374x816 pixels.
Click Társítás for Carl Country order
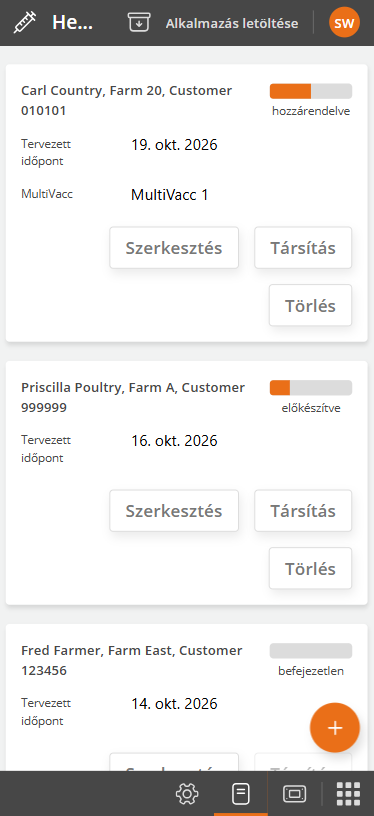point(303,248)
